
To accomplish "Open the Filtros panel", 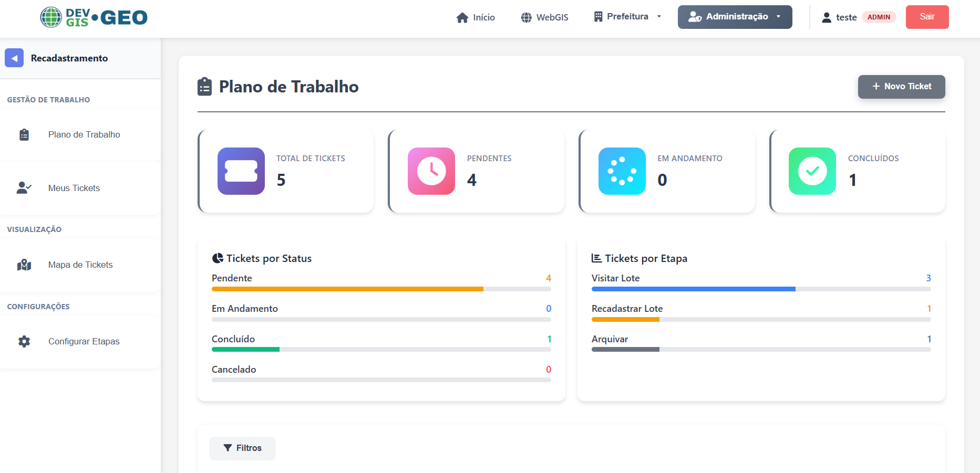I will pyautogui.click(x=242, y=448).
